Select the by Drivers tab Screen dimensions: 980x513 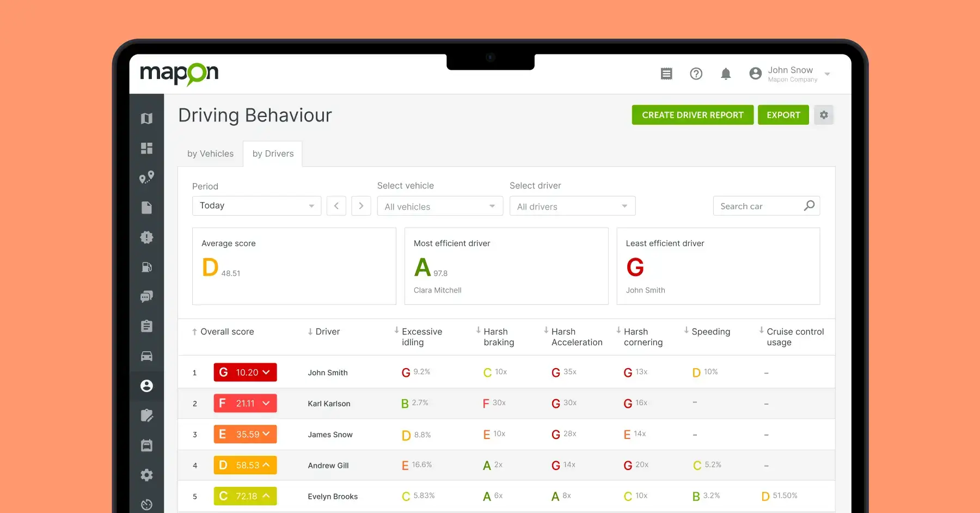273,154
